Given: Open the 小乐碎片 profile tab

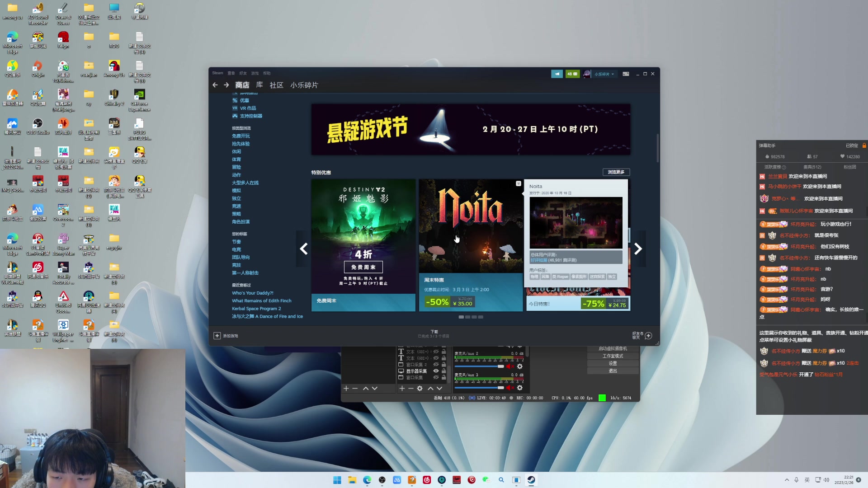Looking at the screenshot, I should pos(304,85).
